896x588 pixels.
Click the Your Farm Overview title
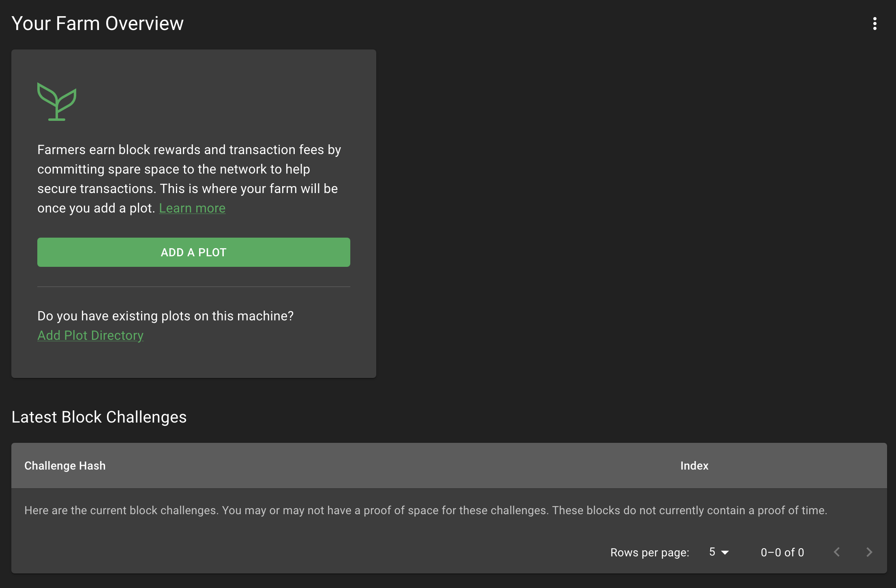coord(98,24)
